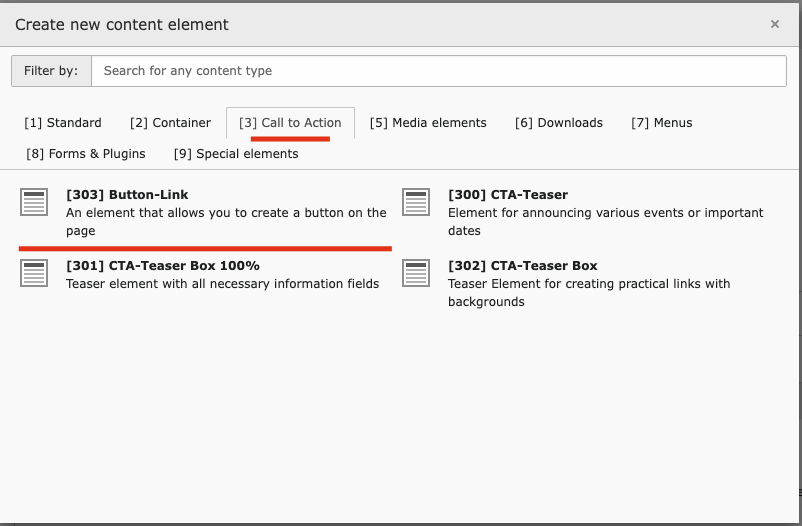Select the CTA-Teaser Box 100% icon

click(34, 273)
